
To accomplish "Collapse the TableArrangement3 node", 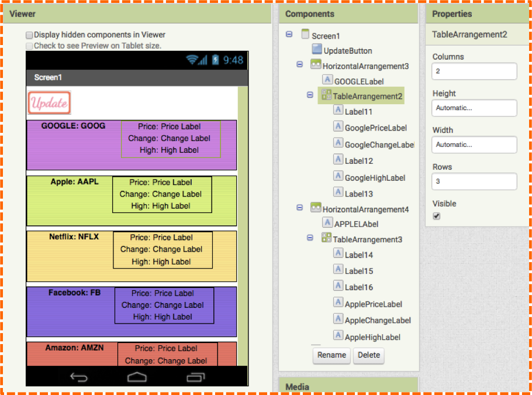I will pyautogui.click(x=310, y=238).
